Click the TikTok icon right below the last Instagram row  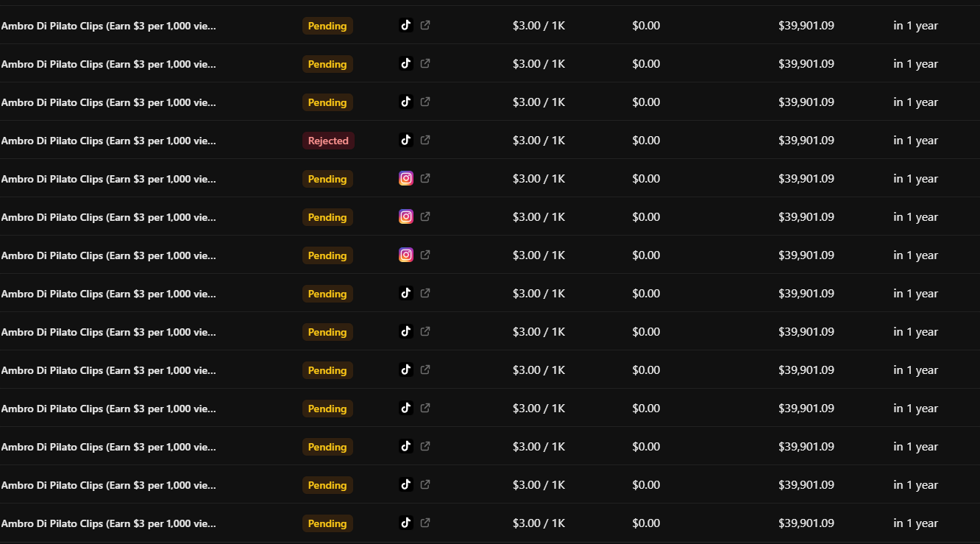(x=405, y=293)
